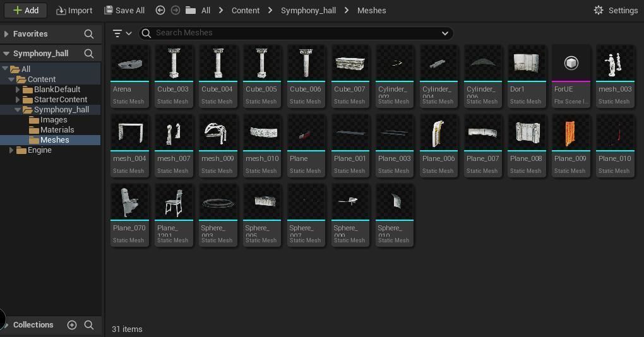The image size is (644, 337).
Task: Select the Images folder
Action: click(54, 119)
